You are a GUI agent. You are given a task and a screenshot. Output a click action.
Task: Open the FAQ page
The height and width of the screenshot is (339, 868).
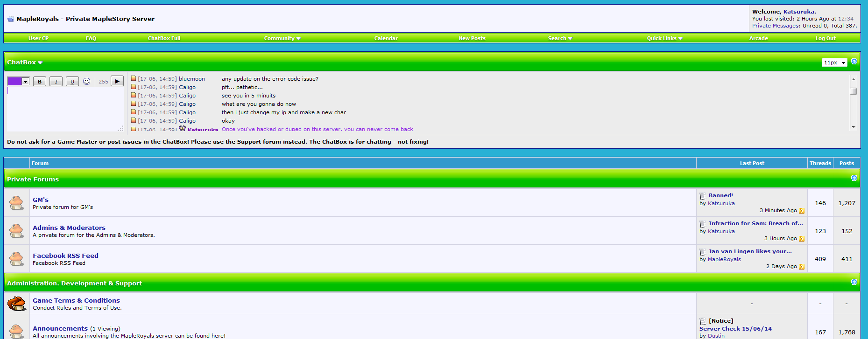pos(91,38)
